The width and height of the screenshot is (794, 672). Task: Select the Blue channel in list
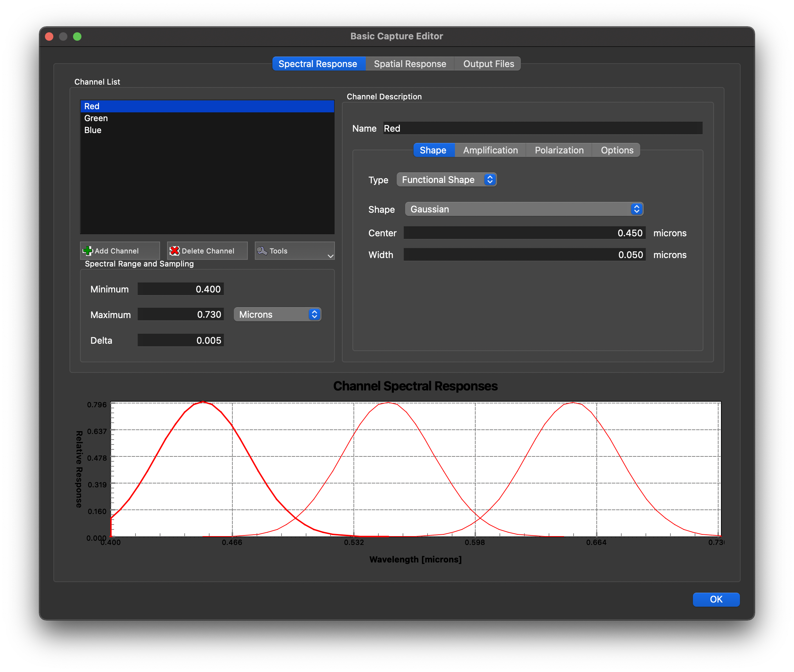pos(93,130)
